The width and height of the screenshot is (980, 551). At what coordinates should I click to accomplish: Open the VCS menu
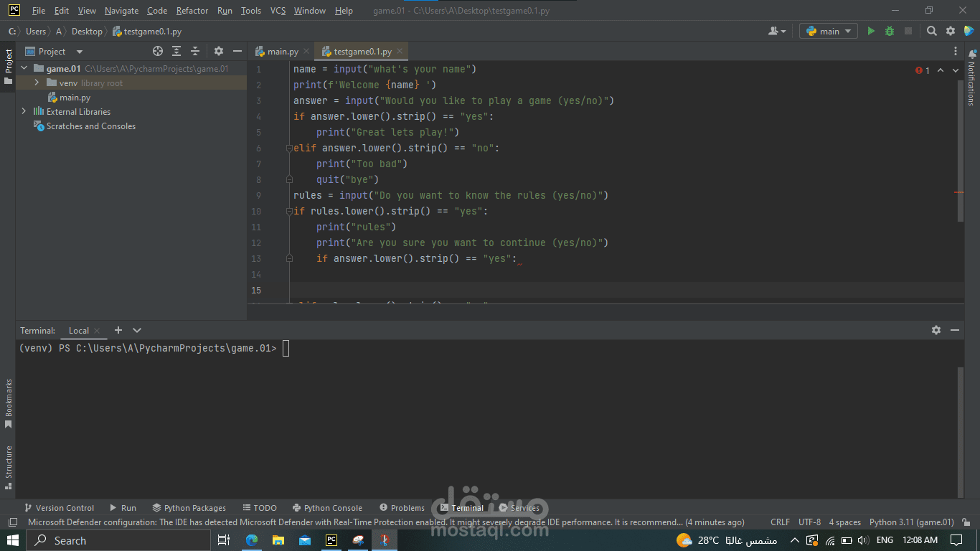coord(278,11)
